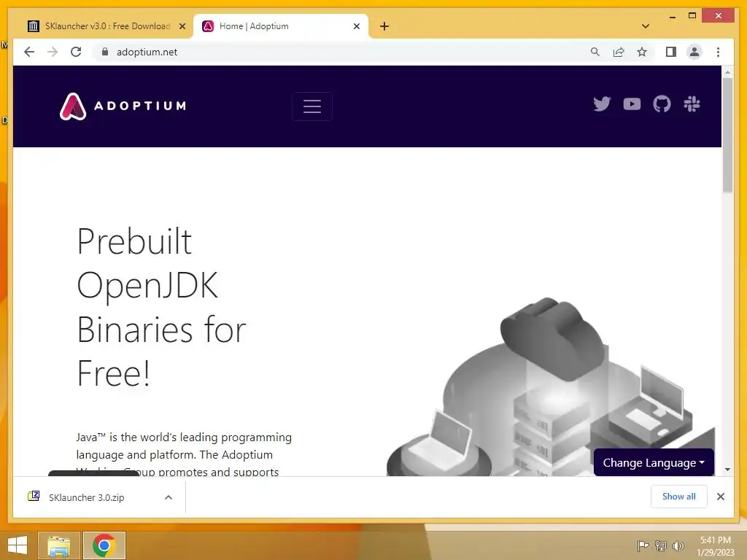Screen dimensions: 747x560
Task: Close the SKlauncher tab
Action: 182,26
